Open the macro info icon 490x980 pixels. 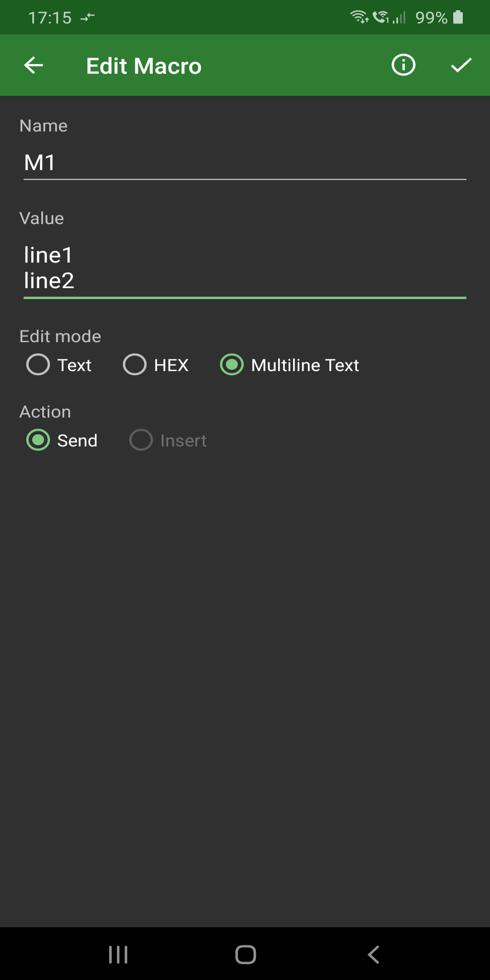[403, 65]
